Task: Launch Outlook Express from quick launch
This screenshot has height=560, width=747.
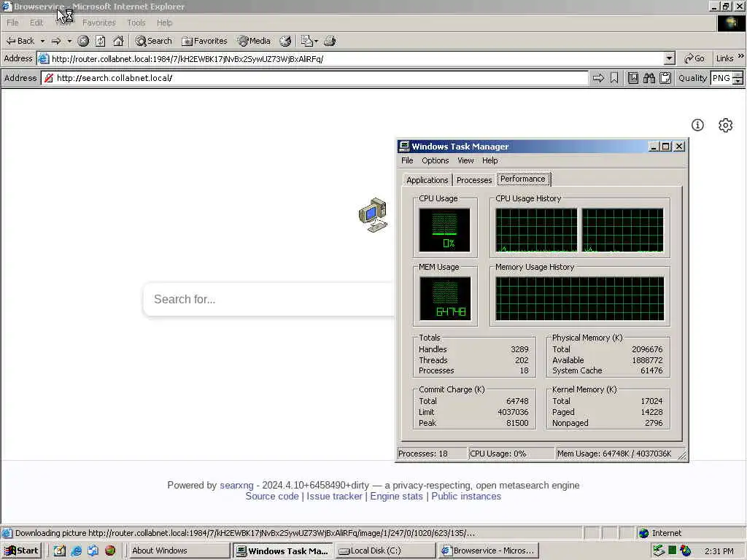Action: click(x=93, y=551)
